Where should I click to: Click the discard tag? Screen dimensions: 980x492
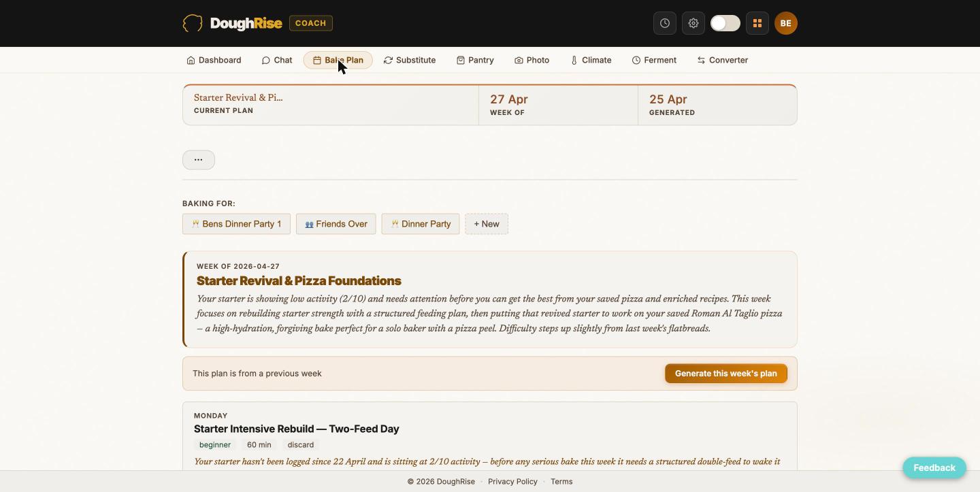(301, 445)
